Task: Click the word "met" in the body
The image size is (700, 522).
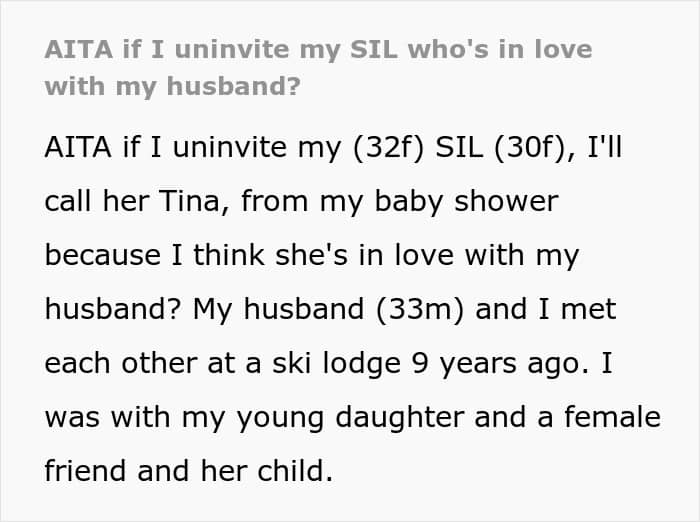Action: click(594, 310)
